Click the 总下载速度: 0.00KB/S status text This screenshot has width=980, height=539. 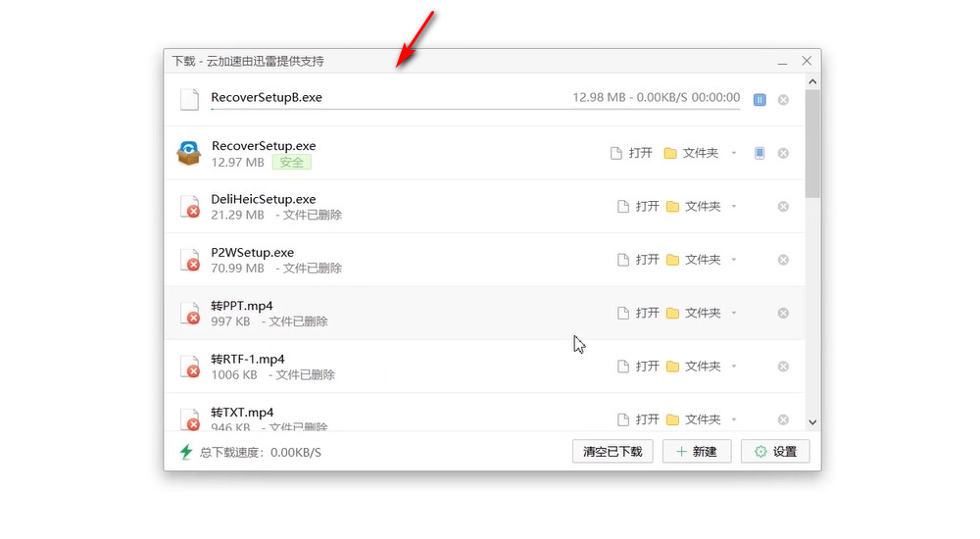coord(260,452)
